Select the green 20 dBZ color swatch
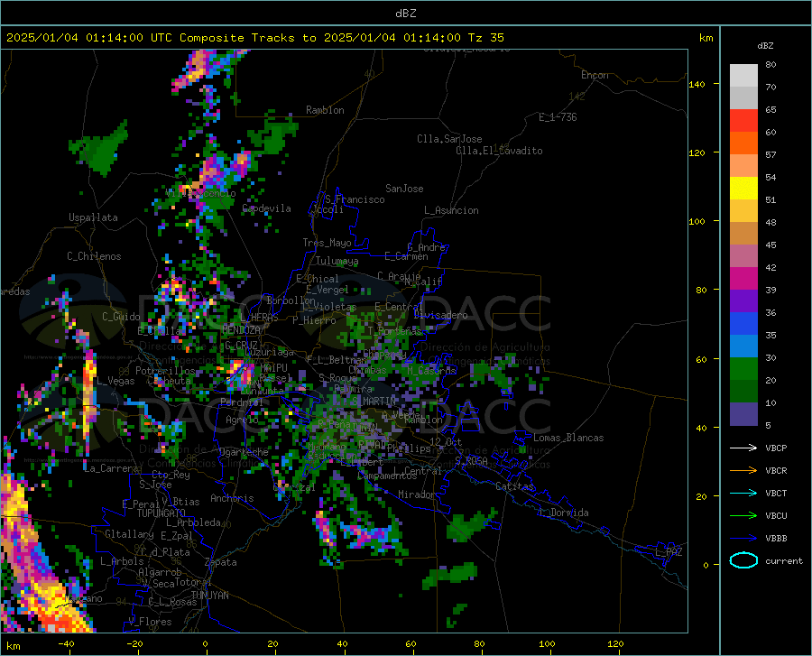This screenshot has height=656, width=812. [743, 369]
